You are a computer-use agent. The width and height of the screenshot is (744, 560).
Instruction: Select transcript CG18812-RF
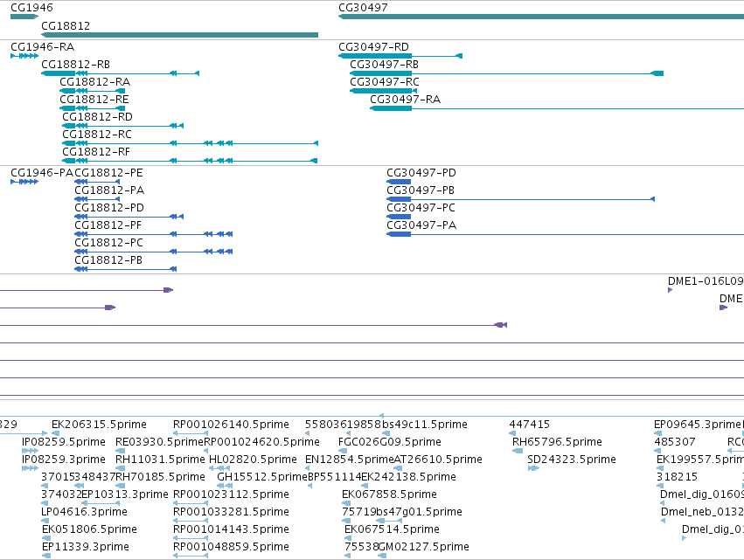pos(96,152)
